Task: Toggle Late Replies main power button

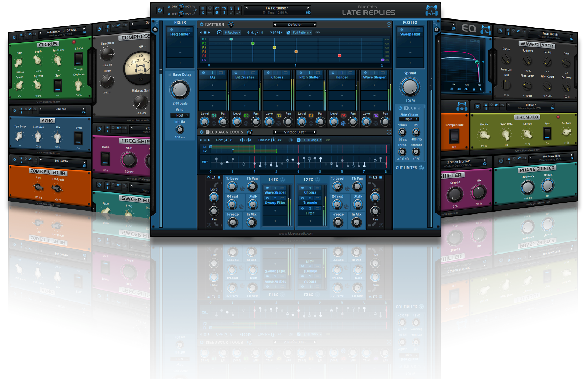Action: coord(159,10)
